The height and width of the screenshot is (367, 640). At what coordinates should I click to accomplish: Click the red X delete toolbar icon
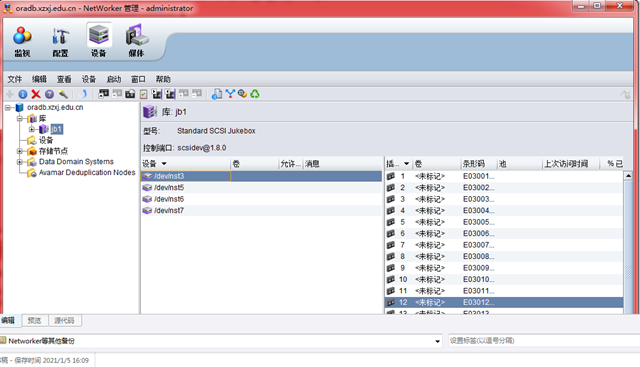tap(36, 94)
